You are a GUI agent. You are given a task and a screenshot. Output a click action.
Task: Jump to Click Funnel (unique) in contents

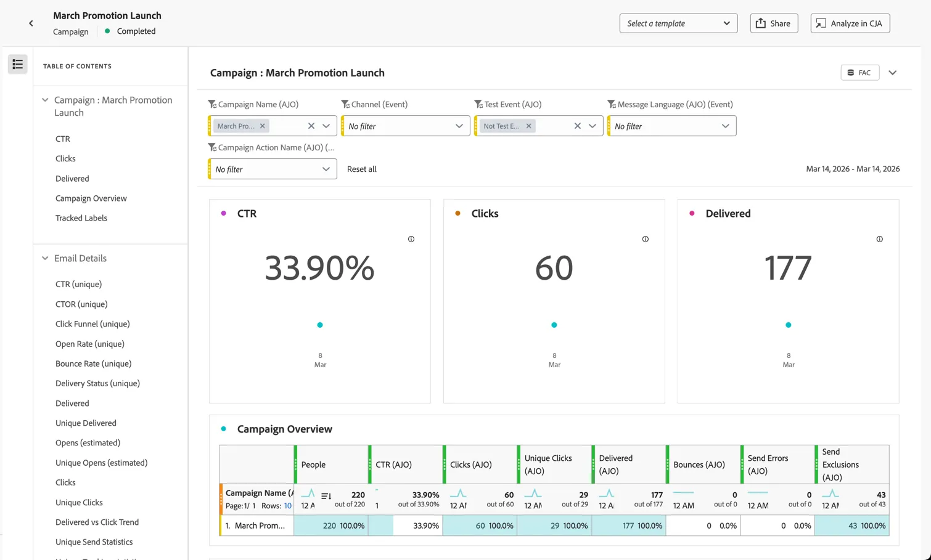(x=92, y=324)
